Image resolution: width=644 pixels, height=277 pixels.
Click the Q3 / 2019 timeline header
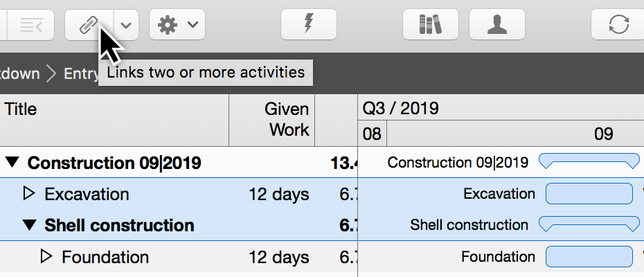pyautogui.click(x=400, y=109)
